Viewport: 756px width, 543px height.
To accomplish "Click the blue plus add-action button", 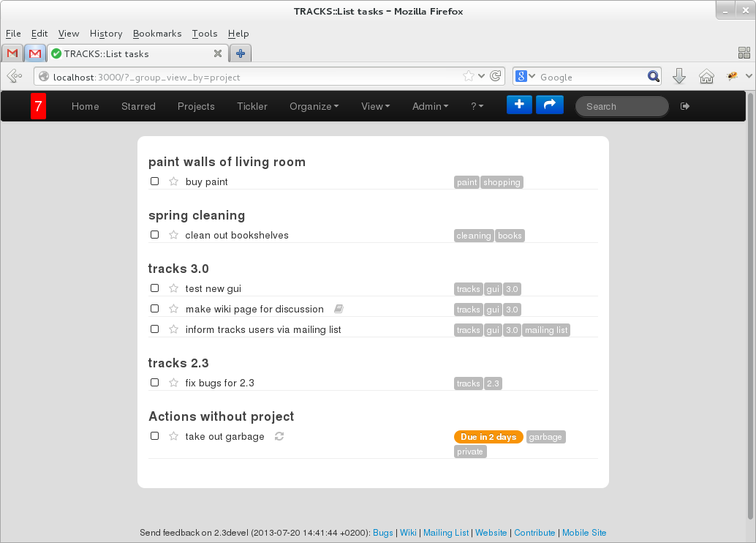I will (x=519, y=105).
